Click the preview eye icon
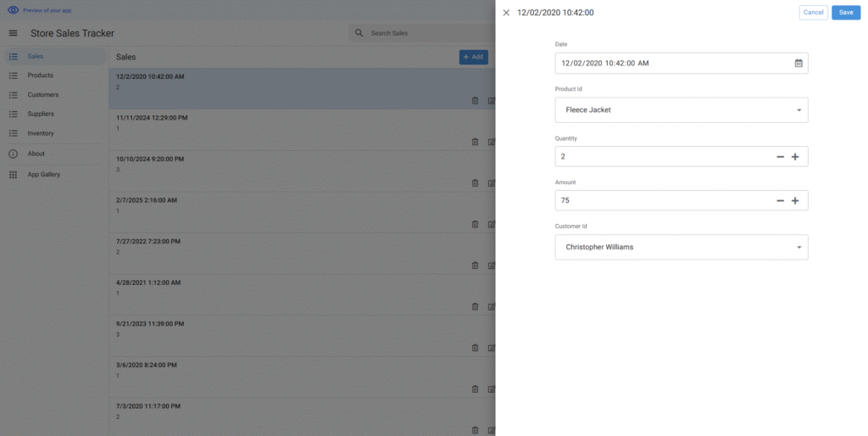The height and width of the screenshot is (436, 868). pos(13,9)
